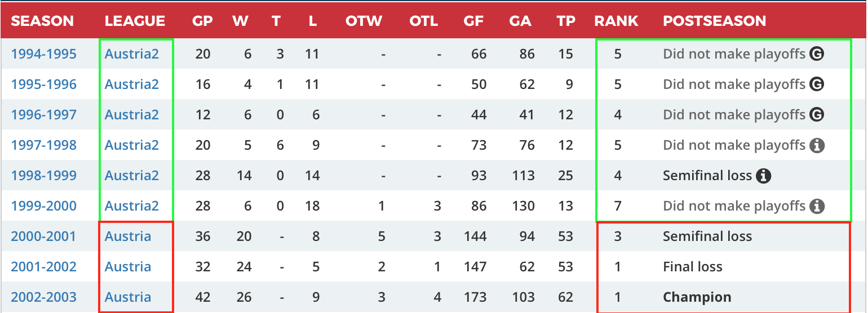Open the 2002-2003 season link
Image resolution: width=868 pixels, height=313 pixels.
click(x=43, y=297)
